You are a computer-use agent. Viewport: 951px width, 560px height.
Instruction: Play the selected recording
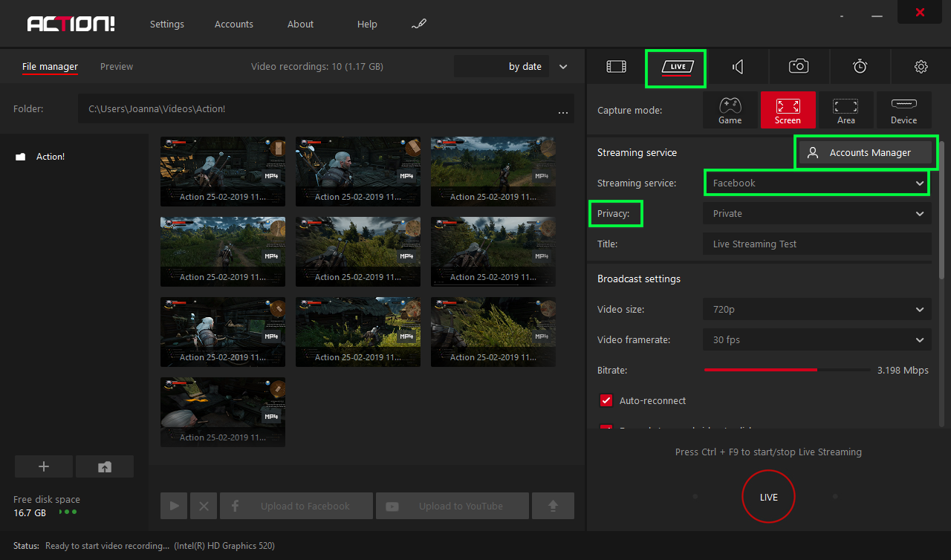[174, 506]
